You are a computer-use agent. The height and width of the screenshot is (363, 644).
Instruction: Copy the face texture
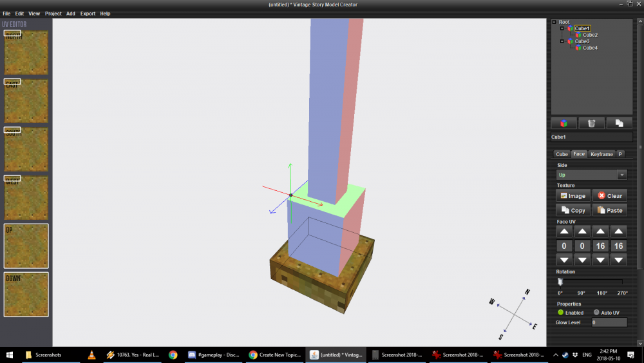[x=573, y=210]
